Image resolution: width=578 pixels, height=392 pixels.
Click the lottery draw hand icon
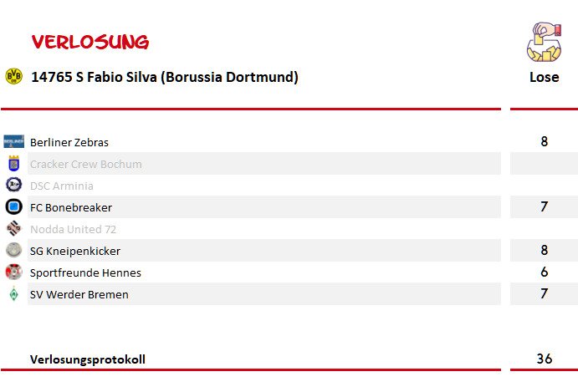pyautogui.click(x=544, y=42)
